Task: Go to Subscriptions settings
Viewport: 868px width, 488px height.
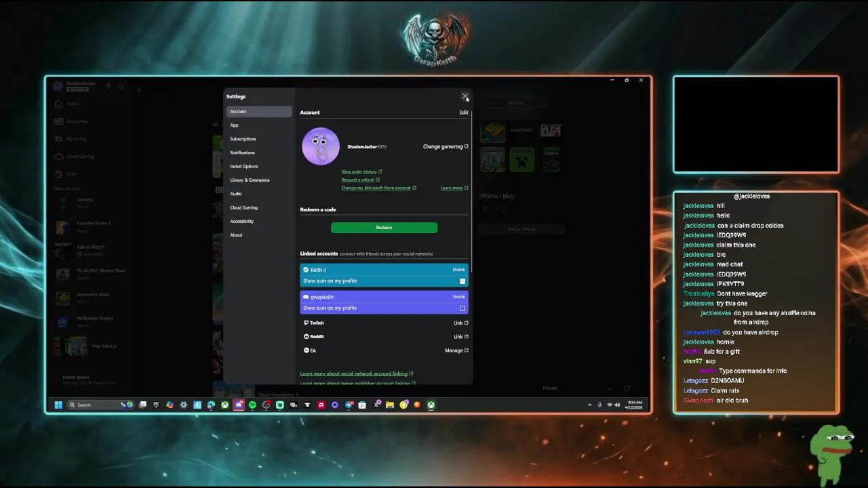Action: tap(259, 139)
